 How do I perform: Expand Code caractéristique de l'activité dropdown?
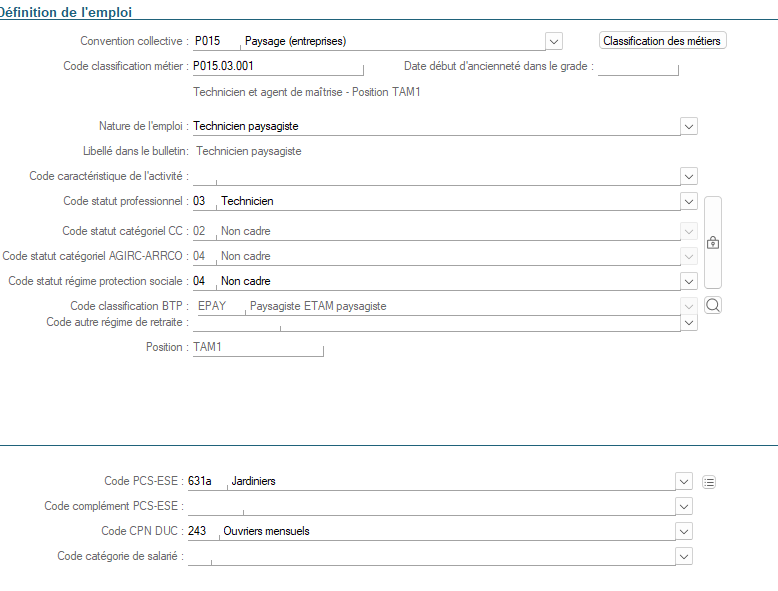click(689, 176)
